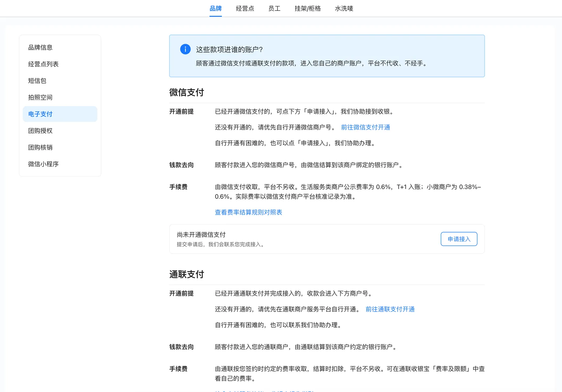Open the 经营点 tab
Viewport: 562px width, 392px height.
(x=245, y=8)
